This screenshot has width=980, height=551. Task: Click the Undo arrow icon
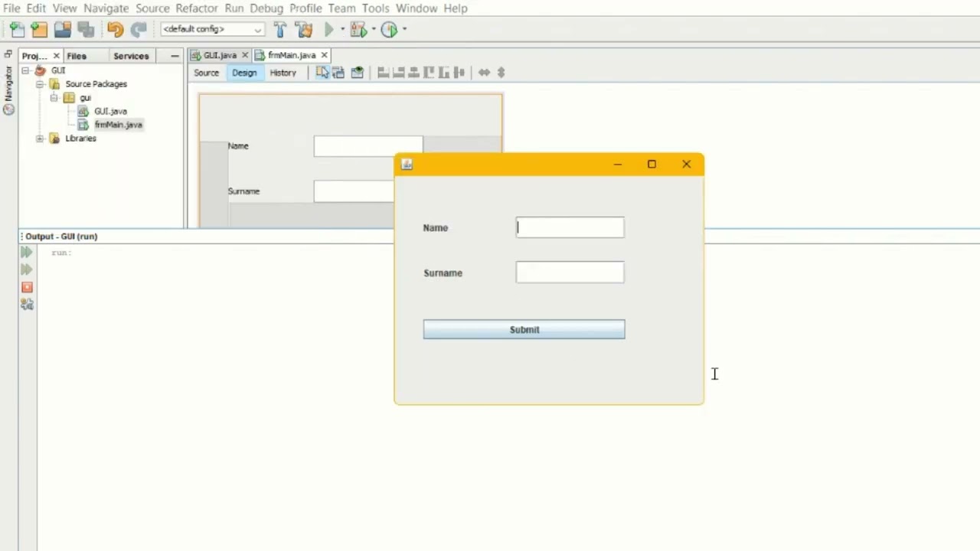point(116,30)
